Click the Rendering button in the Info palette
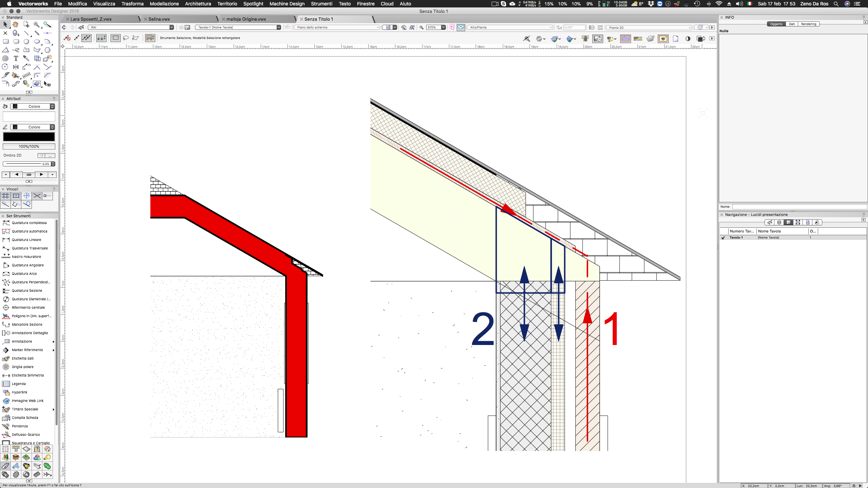This screenshot has width=868, height=488. pos(808,24)
